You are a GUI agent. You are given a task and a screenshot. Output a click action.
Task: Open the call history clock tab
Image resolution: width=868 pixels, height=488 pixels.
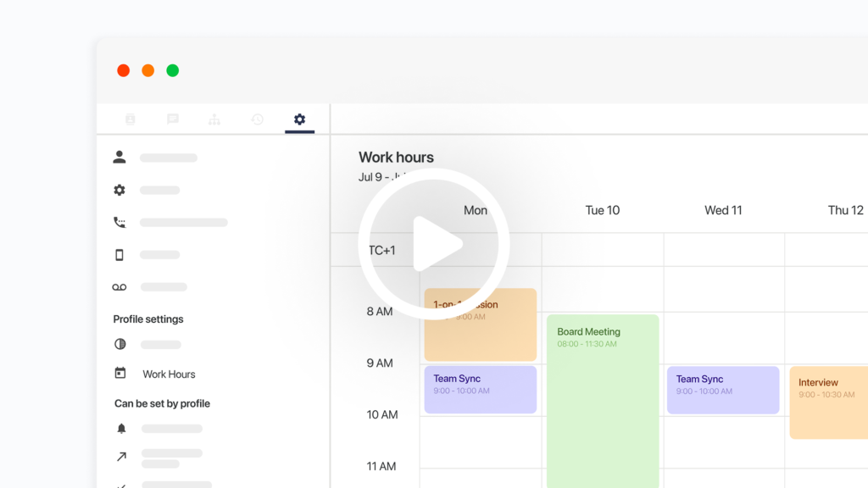pyautogui.click(x=257, y=119)
